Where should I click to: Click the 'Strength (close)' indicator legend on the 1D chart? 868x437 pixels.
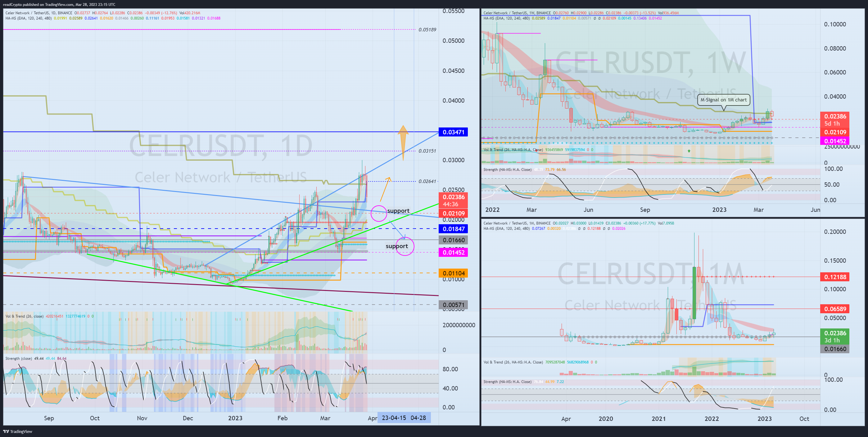(x=19, y=358)
